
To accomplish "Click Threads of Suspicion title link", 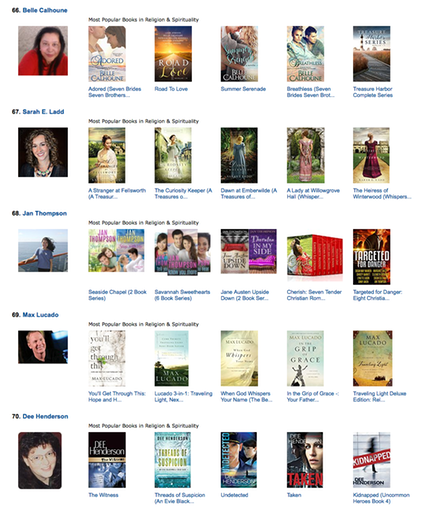I will tap(180, 498).
